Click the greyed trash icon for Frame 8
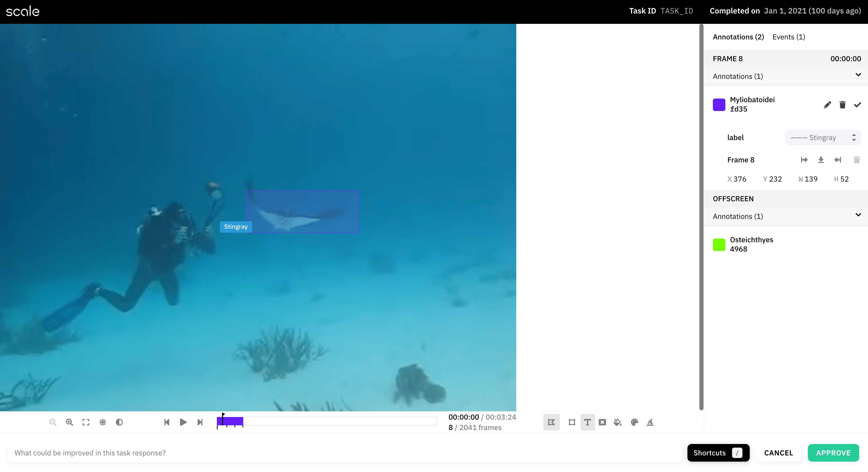868x472 pixels. 857,160
